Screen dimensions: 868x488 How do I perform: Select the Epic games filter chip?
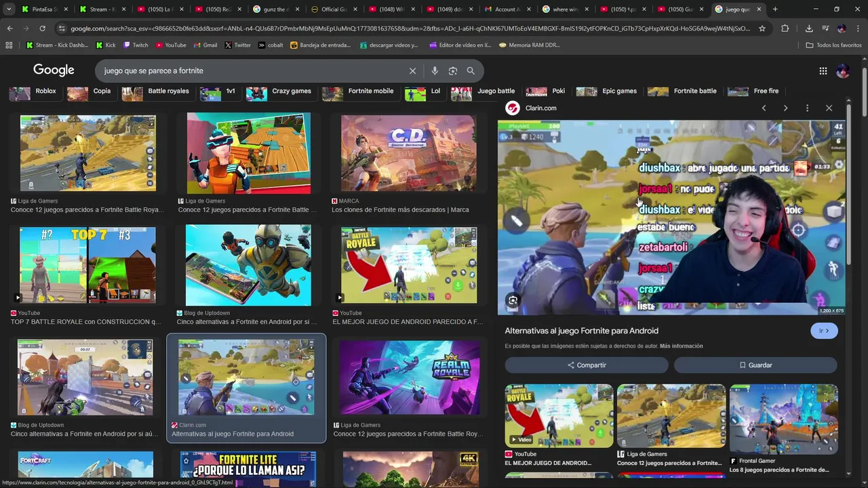[608, 92]
